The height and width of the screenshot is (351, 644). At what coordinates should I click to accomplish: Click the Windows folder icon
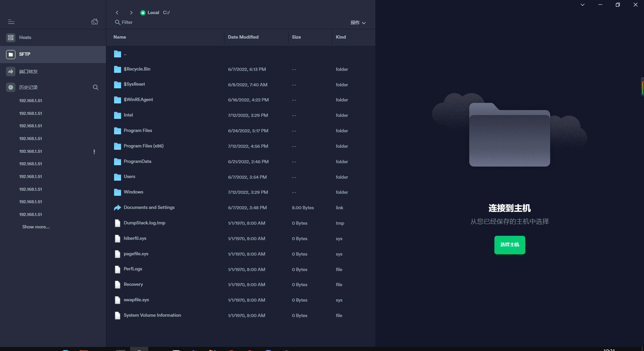tap(117, 192)
